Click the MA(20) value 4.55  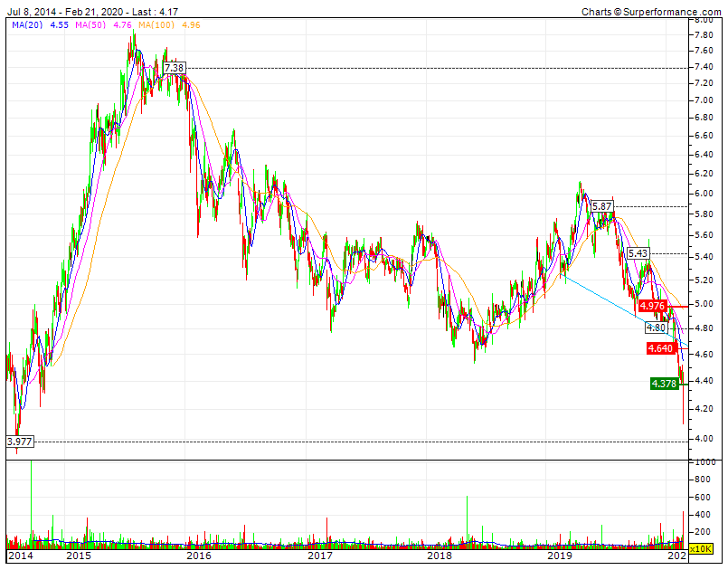tap(60, 25)
